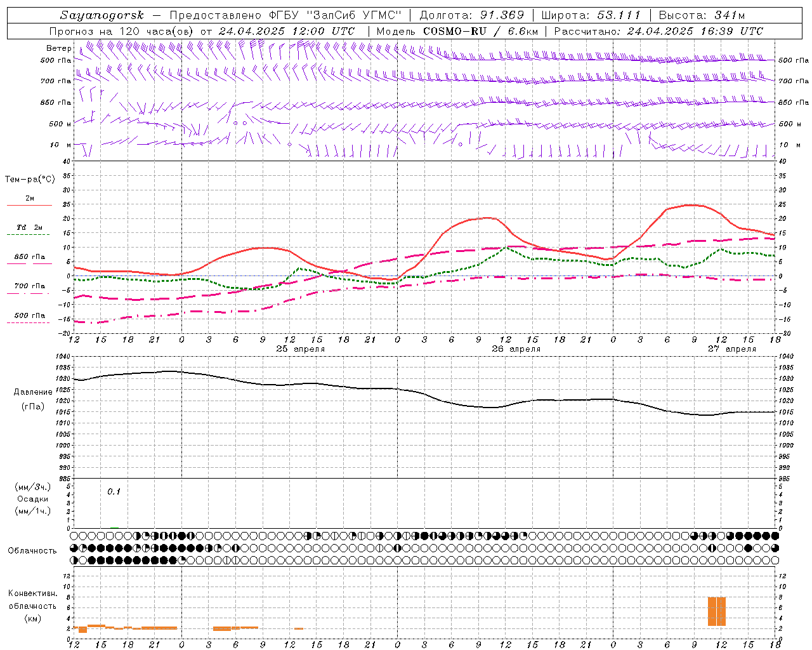This screenshot has width=812, height=650.
Task: Click the '27 апреля' date label
Action: tap(732, 349)
